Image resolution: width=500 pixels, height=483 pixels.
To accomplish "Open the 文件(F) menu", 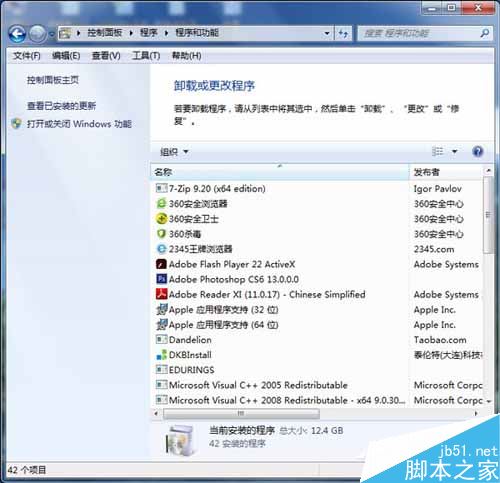I will click(x=27, y=56).
